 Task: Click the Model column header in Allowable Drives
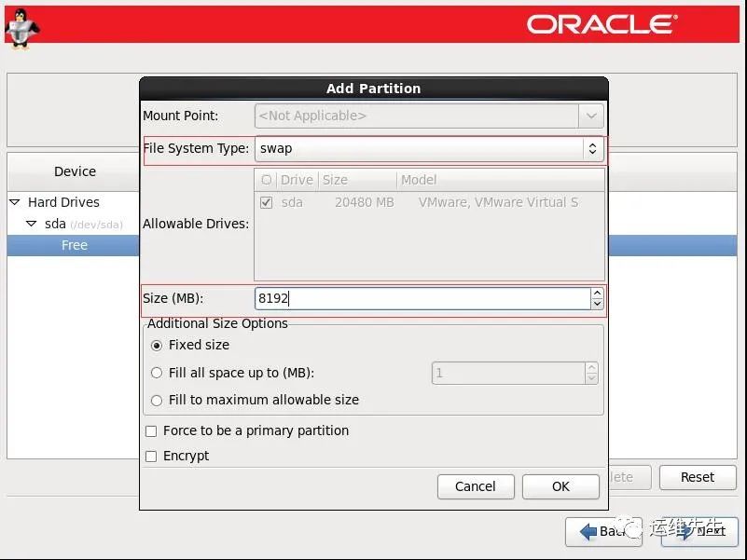[500, 180]
